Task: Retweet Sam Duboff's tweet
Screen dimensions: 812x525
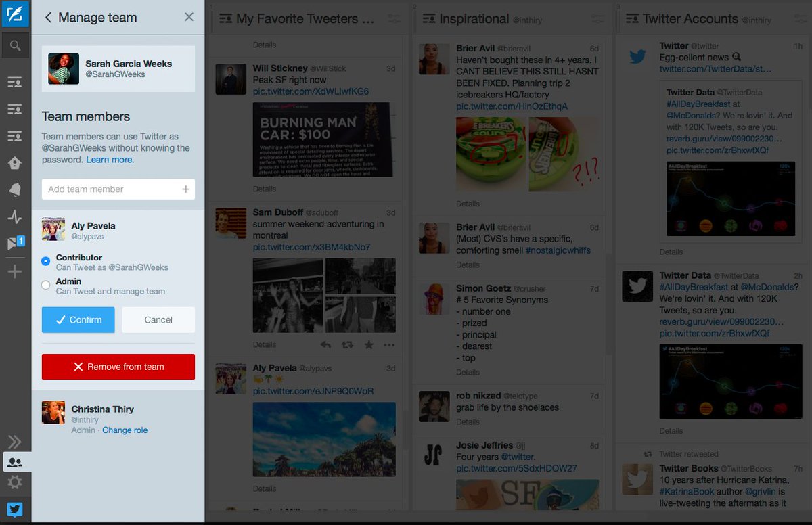Action: 347,345
